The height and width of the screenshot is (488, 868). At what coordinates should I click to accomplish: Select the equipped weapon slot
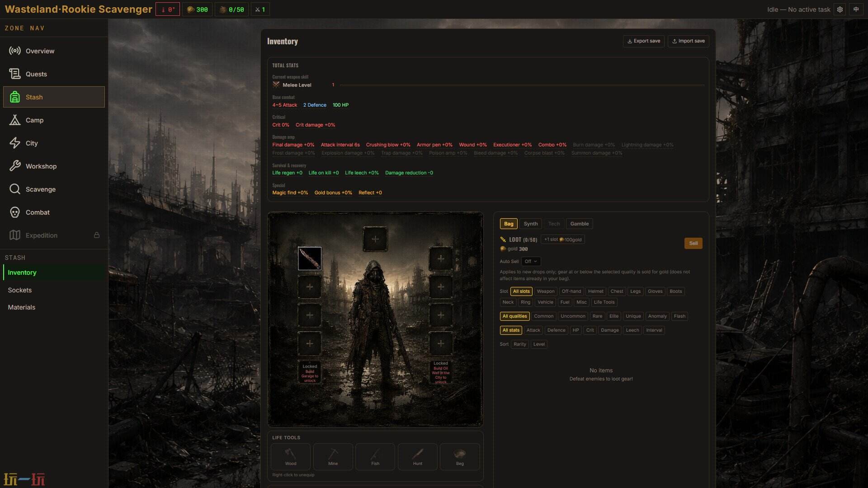(310, 258)
